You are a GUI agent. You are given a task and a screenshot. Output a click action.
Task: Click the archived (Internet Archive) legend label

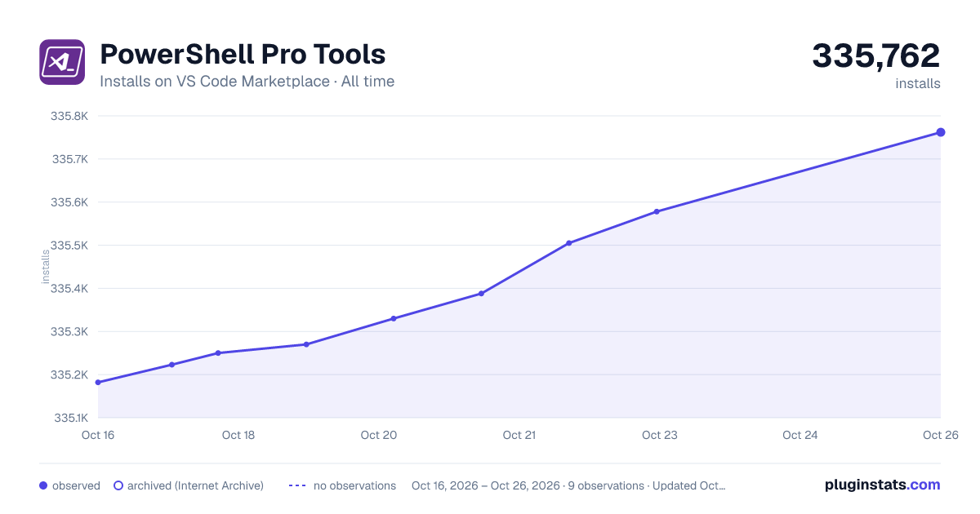pyautogui.click(x=195, y=485)
